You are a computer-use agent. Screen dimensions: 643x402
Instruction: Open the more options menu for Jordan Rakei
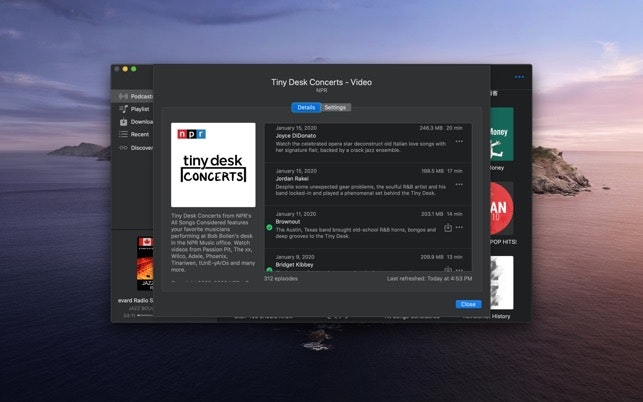[459, 184]
